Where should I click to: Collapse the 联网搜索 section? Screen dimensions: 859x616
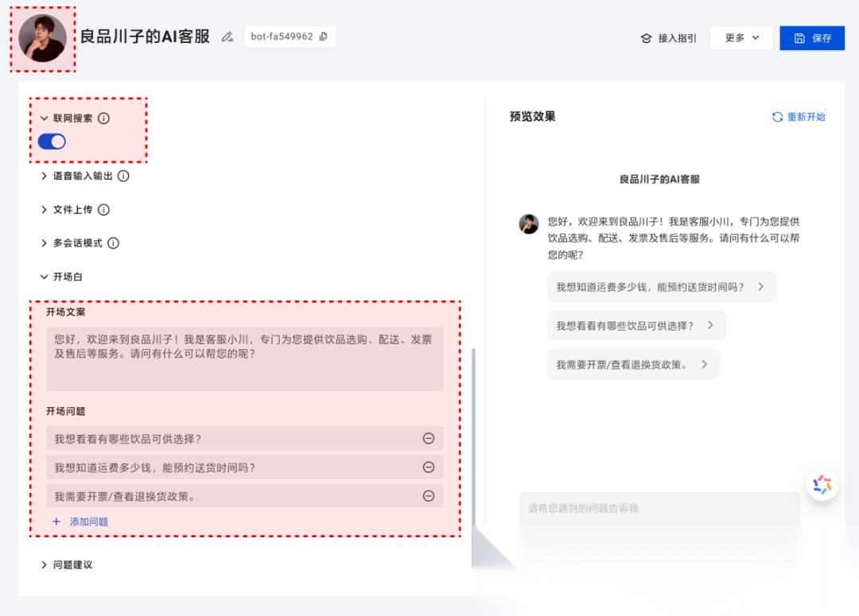[45, 118]
